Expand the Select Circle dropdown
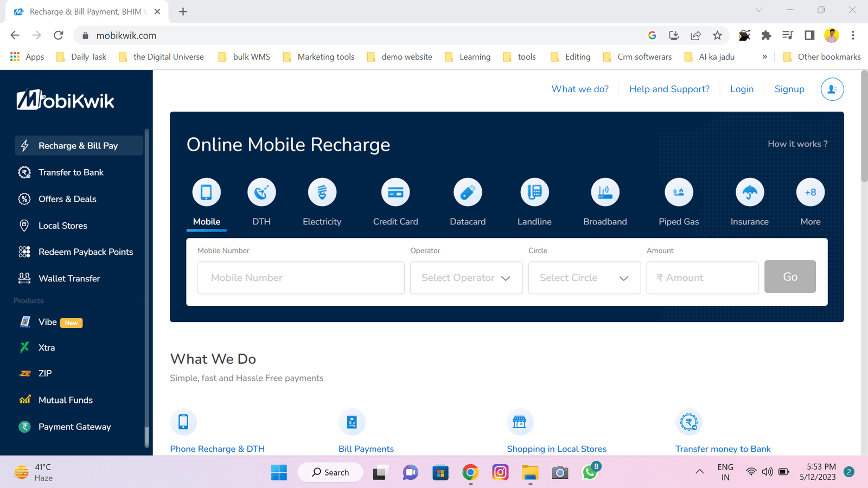Image resolution: width=868 pixels, height=488 pixels. tap(585, 278)
